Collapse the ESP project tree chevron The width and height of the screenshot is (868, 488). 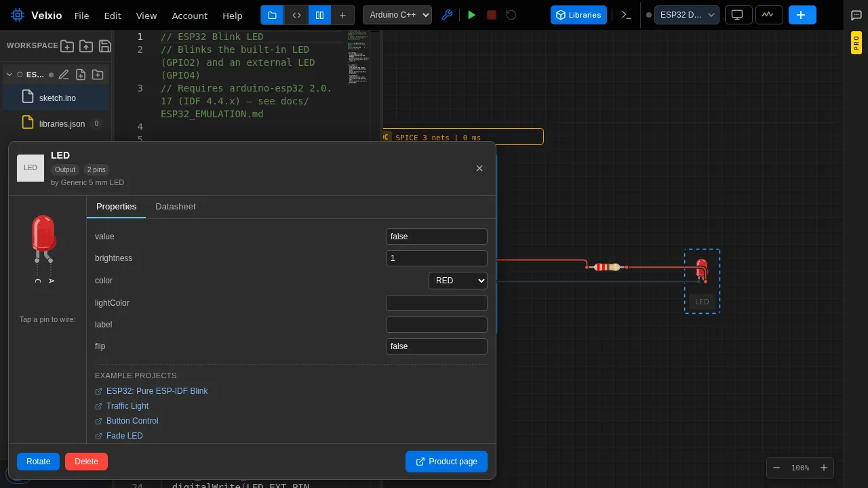(9, 75)
